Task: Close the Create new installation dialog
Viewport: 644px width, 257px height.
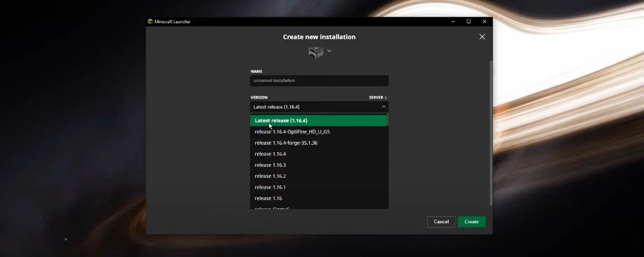Action: (482, 37)
